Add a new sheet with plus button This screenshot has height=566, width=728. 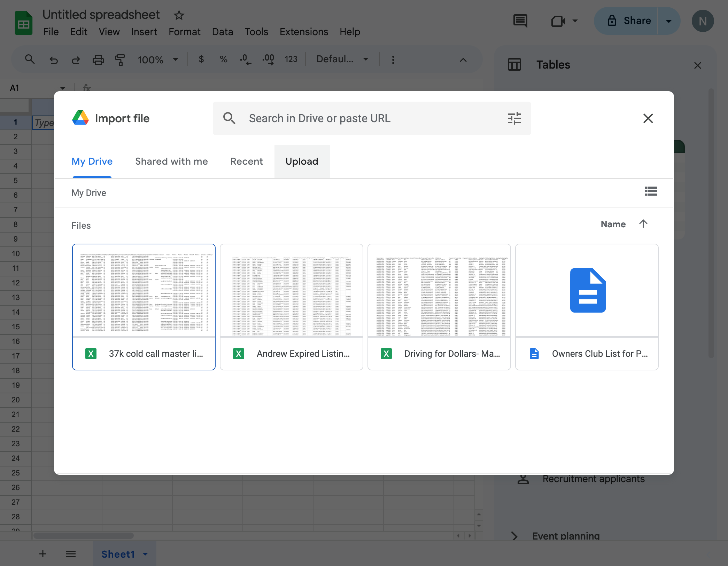point(43,553)
